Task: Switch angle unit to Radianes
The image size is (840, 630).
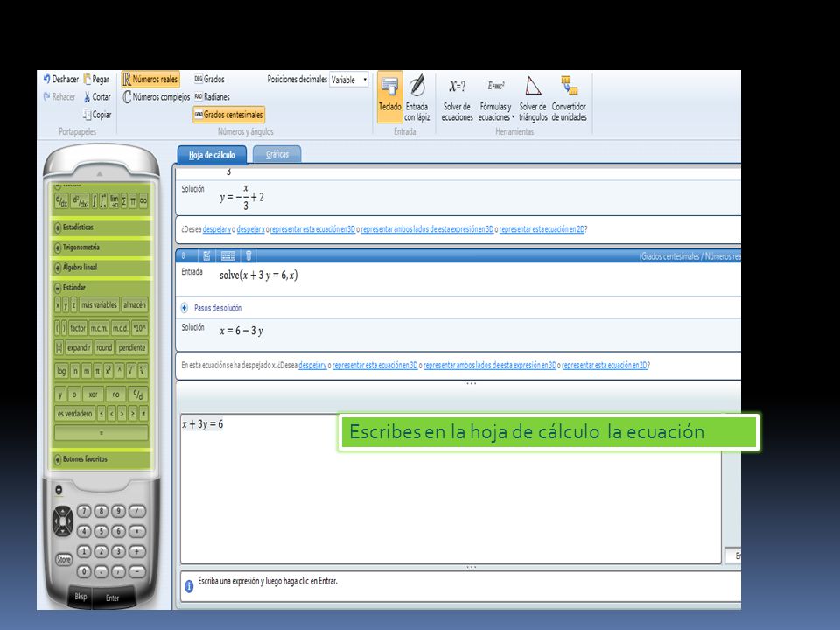Action: point(212,97)
